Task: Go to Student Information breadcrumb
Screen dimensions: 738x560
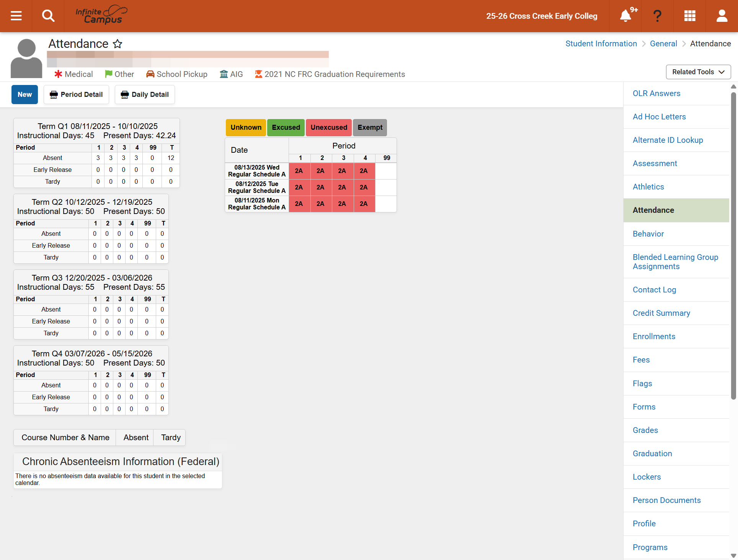Action: pyautogui.click(x=601, y=44)
